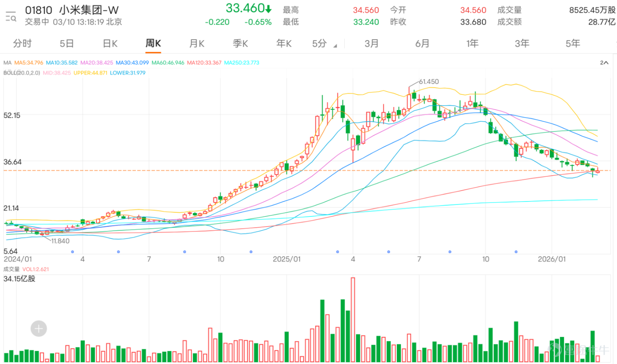Click the 2026/01 date axis label
Image resolution: width=617 pixels, height=364 pixels.
[x=552, y=259]
